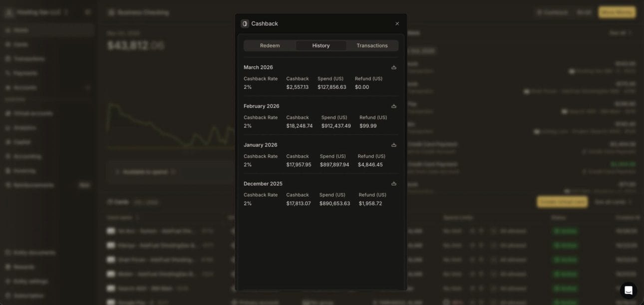Click the February 2026 cashback amount $18,248.74
Image resolution: width=644 pixels, height=305 pixels.
click(x=299, y=126)
